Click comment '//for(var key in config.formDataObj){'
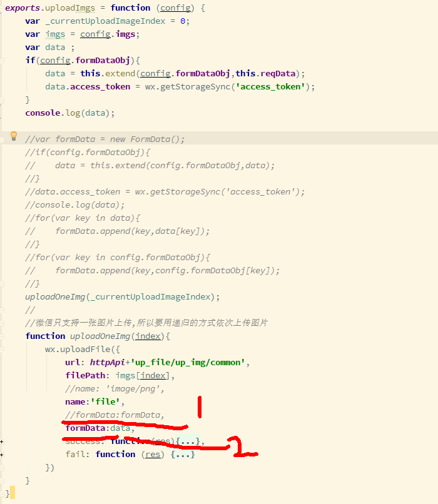The height and width of the screenshot is (504, 438). [118, 258]
